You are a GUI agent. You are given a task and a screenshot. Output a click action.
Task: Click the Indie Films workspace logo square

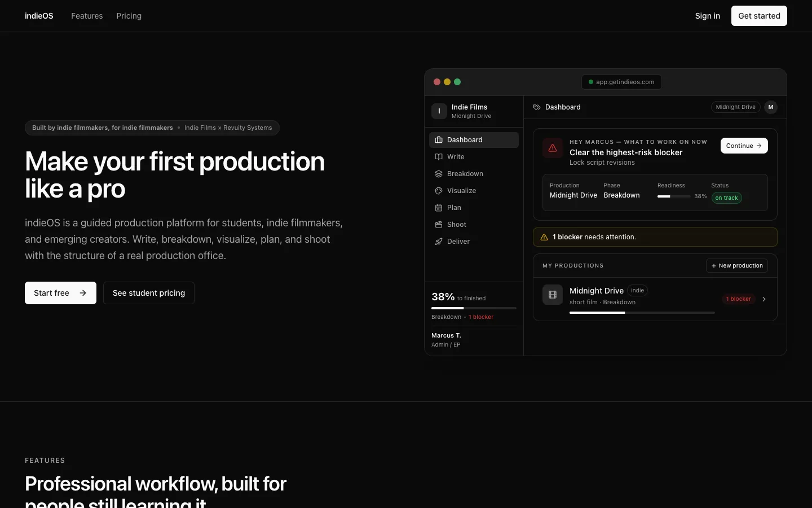tap(439, 111)
